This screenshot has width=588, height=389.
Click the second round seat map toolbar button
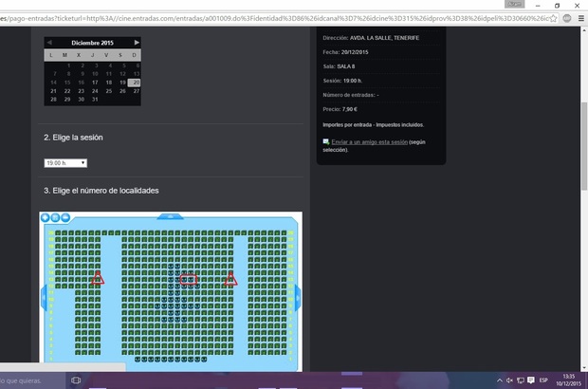[x=56, y=218]
